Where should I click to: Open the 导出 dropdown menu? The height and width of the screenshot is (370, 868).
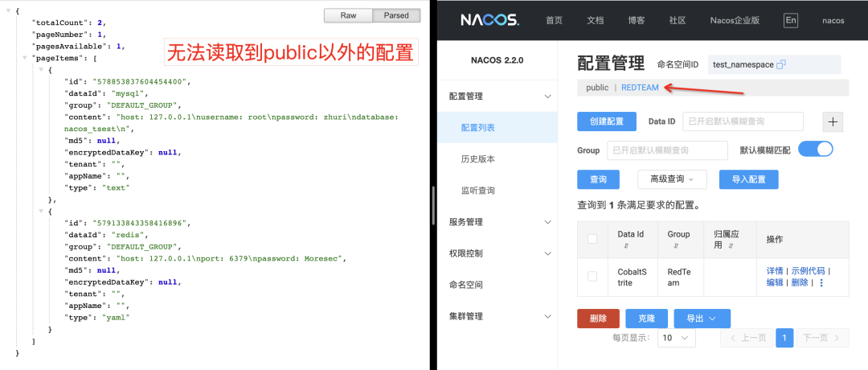click(x=702, y=319)
